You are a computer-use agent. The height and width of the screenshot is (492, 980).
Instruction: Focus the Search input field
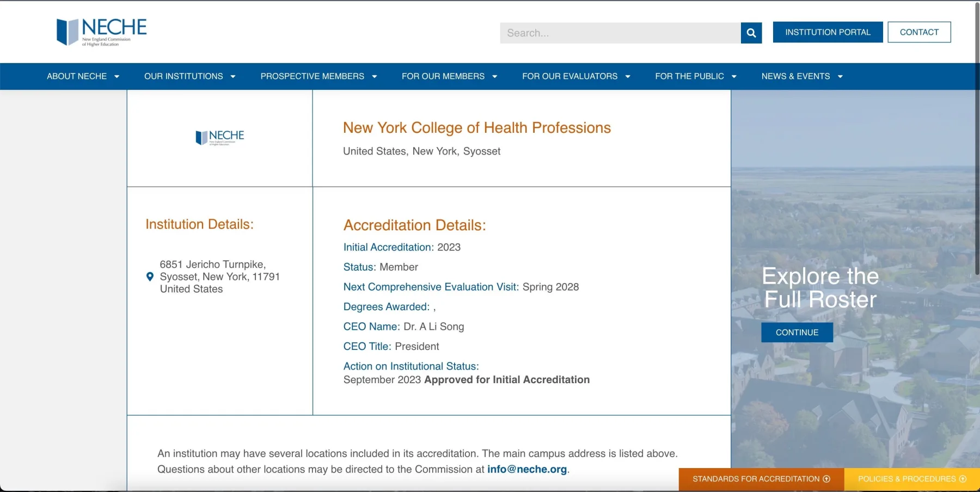tap(620, 33)
